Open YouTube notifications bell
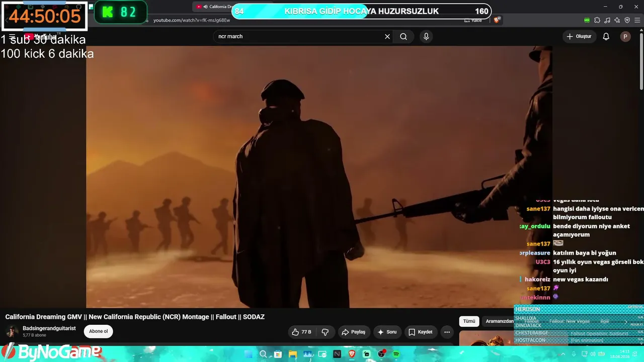This screenshot has width=644, height=362. [606, 37]
